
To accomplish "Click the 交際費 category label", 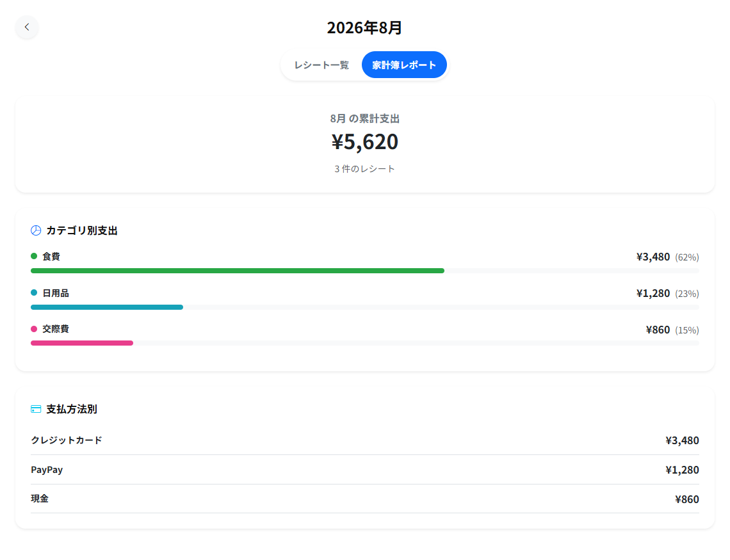I will click(56, 329).
